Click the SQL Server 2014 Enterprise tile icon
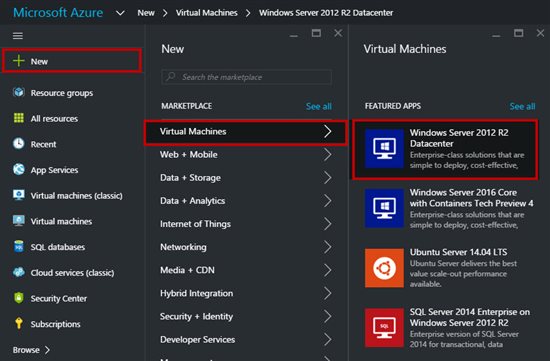 [x=384, y=328]
